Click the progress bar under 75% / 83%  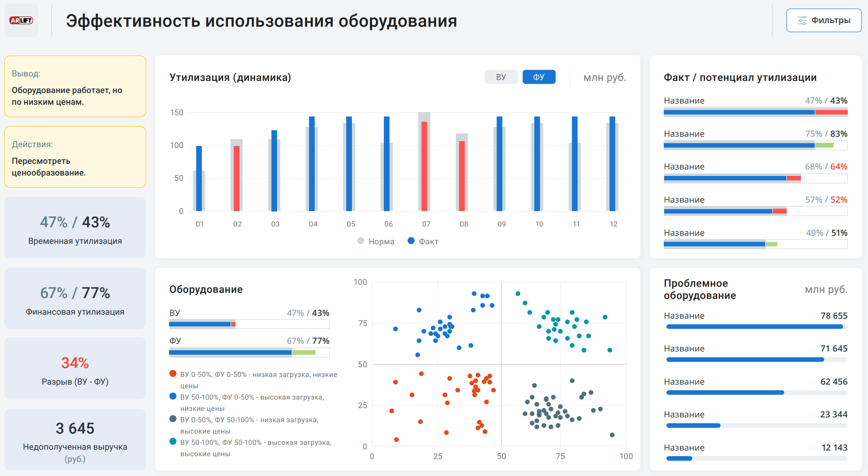pos(756,145)
